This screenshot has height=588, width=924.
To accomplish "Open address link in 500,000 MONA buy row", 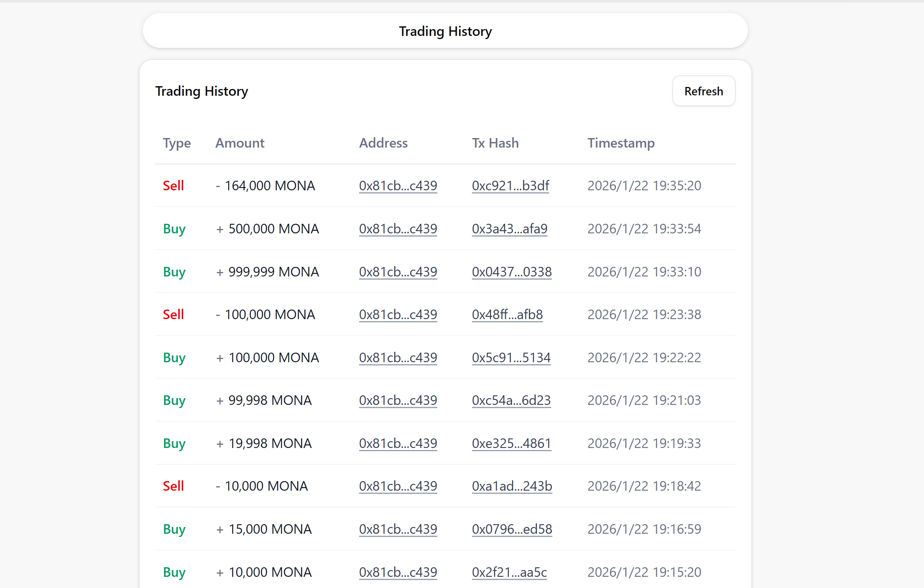I will point(398,229).
